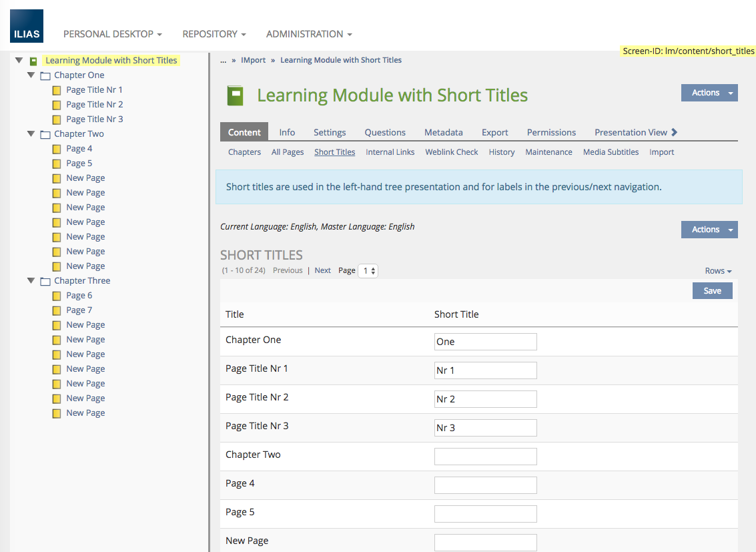Click the yellow page icon beside Page Title Nr 1
This screenshot has width=756, height=552.
pos(57,90)
